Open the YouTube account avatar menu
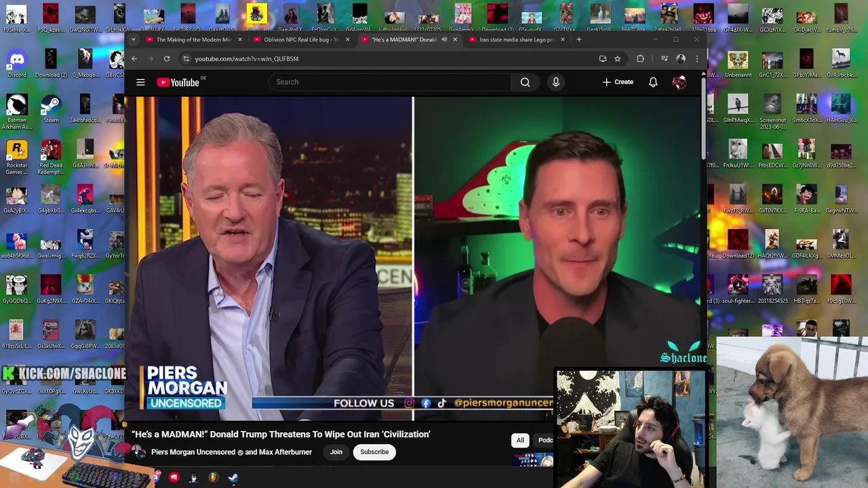This screenshot has width=868, height=488. coord(679,82)
